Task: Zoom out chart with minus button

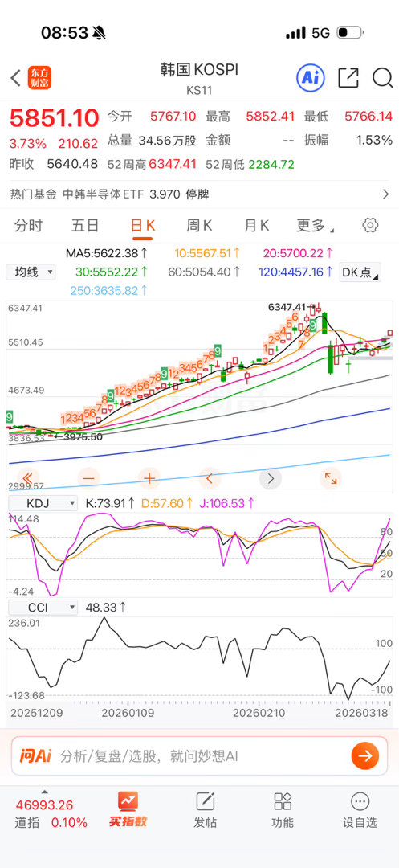Action: (89, 477)
